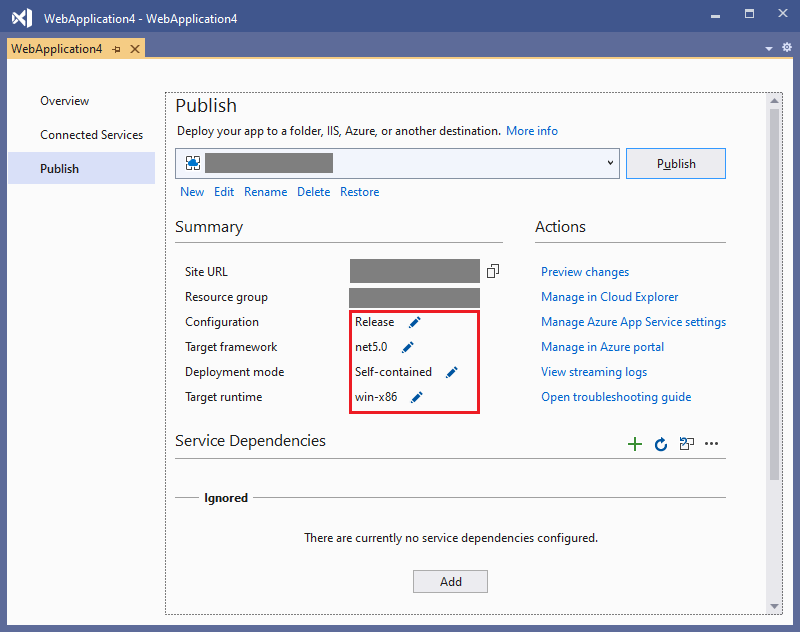Open the more options ellipsis in Service Dependencies

[711, 444]
